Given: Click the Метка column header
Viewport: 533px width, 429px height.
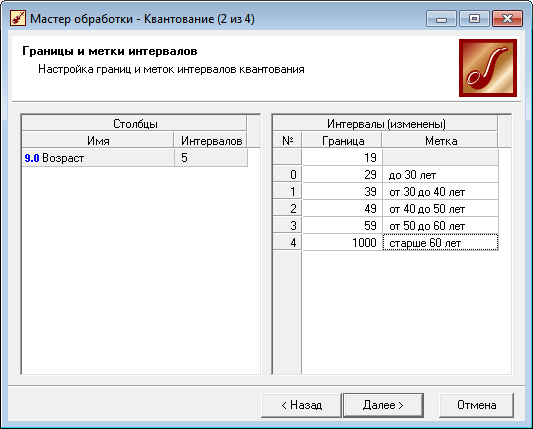Looking at the screenshot, I should pyautogui.click(x=441, y=140).
